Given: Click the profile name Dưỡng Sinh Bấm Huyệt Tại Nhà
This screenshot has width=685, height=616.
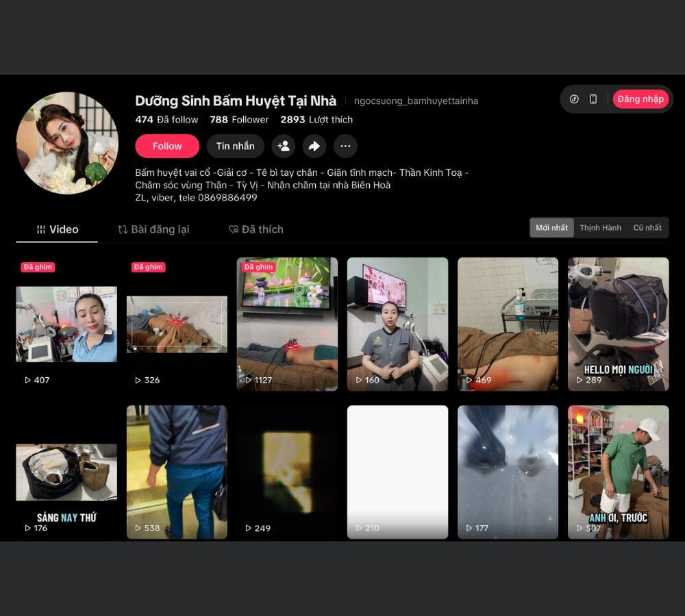Looking at the screenshot, I should click(236, 101).
